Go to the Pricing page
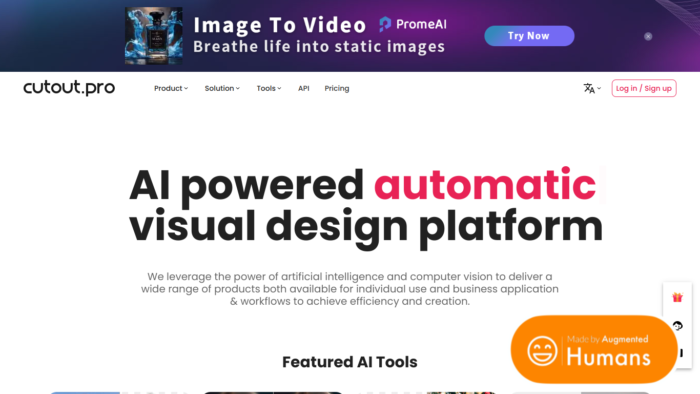The height and width of the screenshot is (394, 700). (x=337, y=88)
